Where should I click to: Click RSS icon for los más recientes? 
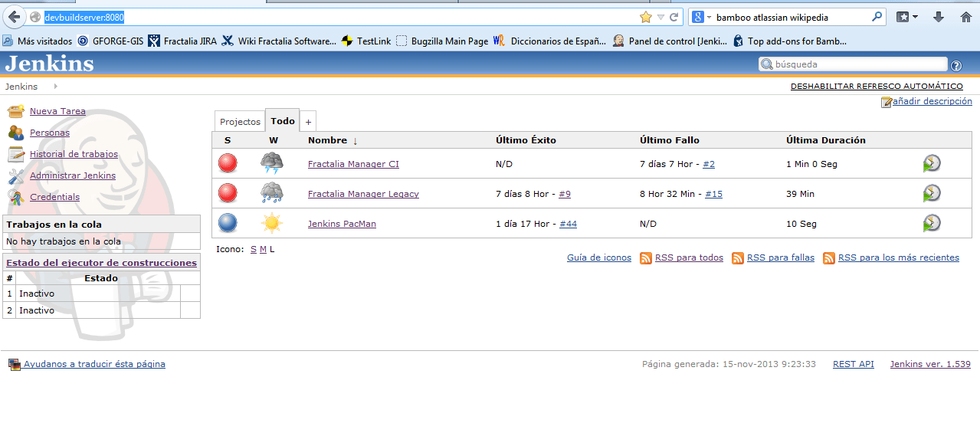pos(829,258)
